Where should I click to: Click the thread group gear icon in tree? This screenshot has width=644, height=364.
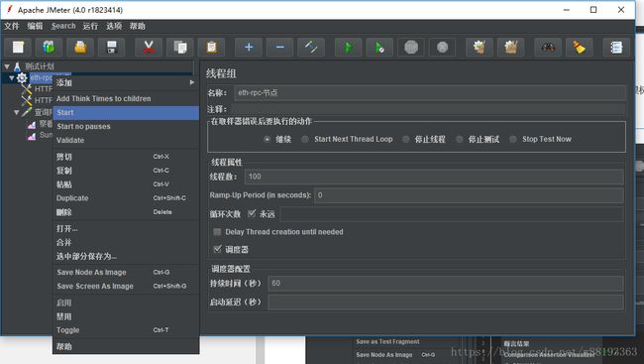point(22,77)
